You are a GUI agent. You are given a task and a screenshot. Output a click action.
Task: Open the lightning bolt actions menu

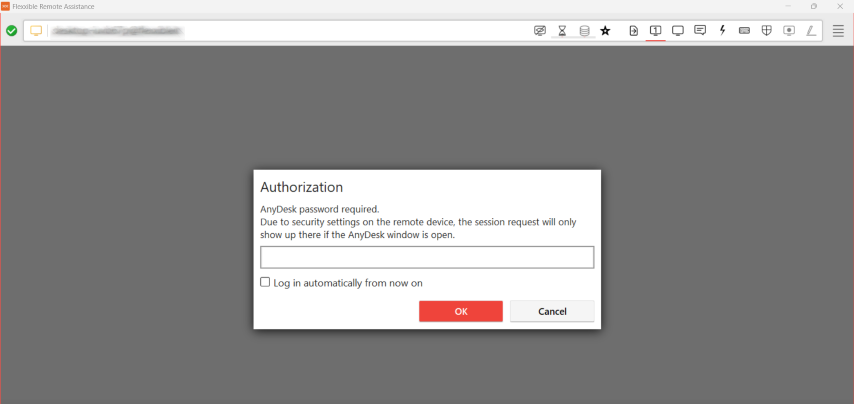point(723,30)
